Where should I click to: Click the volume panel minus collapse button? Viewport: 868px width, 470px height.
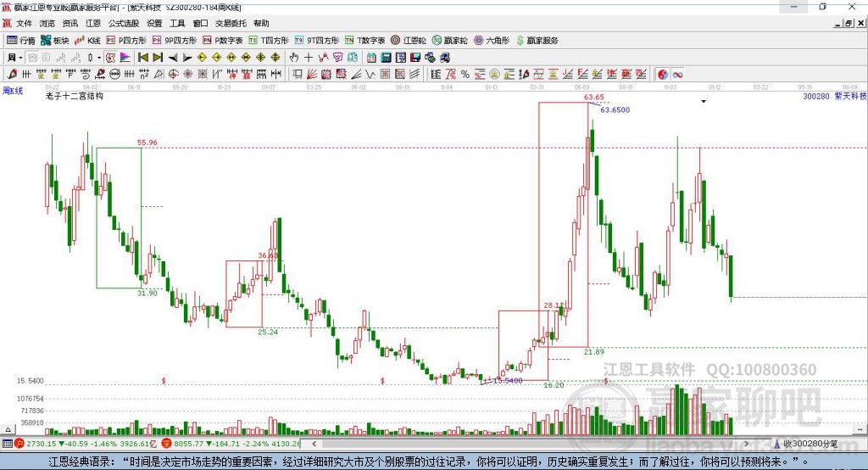coord(860,429)
